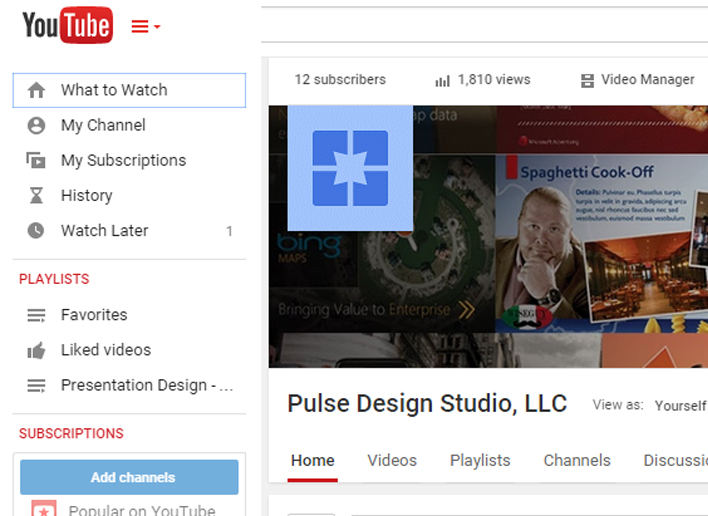This screenshot has height=516, width=708.
Task: Open the View as Yourself dropdown
Action: [x=680, y=405]
